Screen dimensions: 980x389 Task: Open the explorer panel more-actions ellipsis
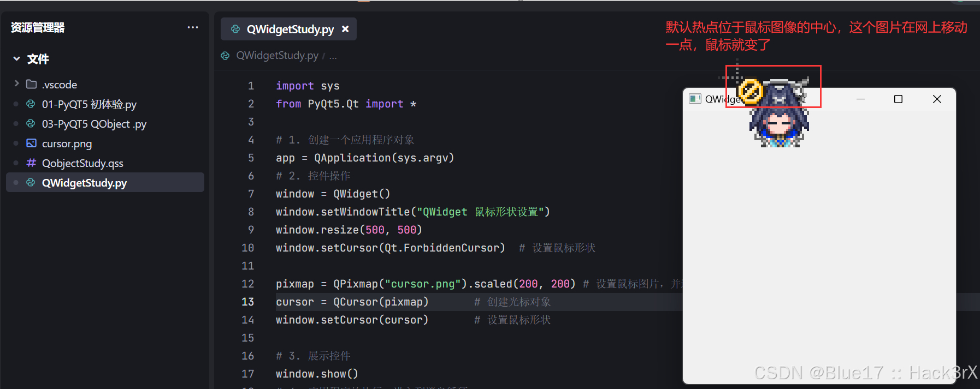(193, 27)
